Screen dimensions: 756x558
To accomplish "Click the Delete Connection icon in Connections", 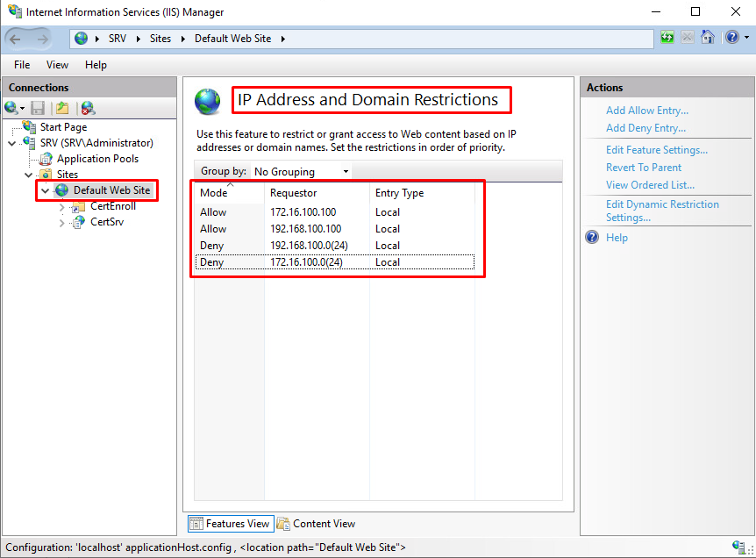I will pos(88,108).
